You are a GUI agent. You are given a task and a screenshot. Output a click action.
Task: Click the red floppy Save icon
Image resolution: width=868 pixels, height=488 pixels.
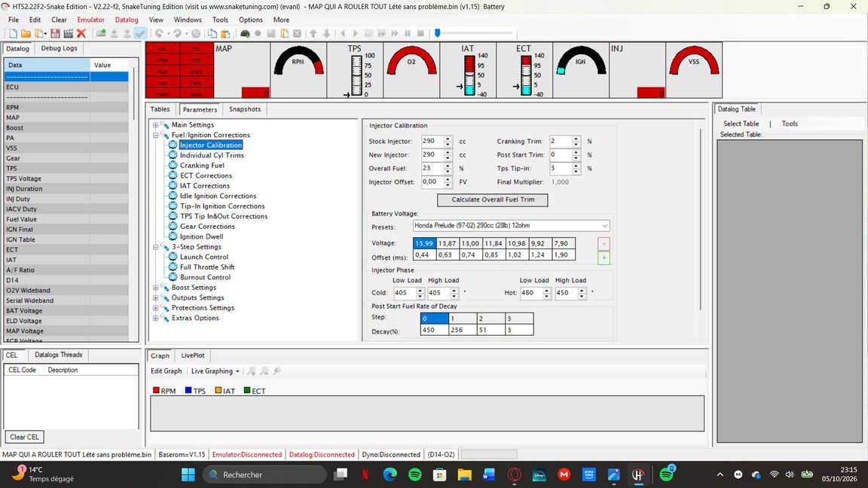click(x=55, y=34)
